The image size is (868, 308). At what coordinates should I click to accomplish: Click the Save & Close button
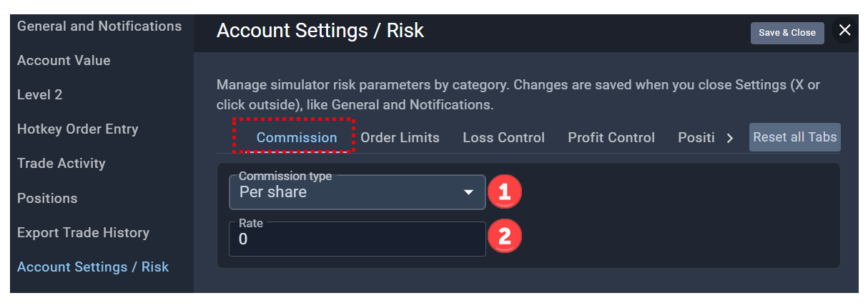(787, 33)
